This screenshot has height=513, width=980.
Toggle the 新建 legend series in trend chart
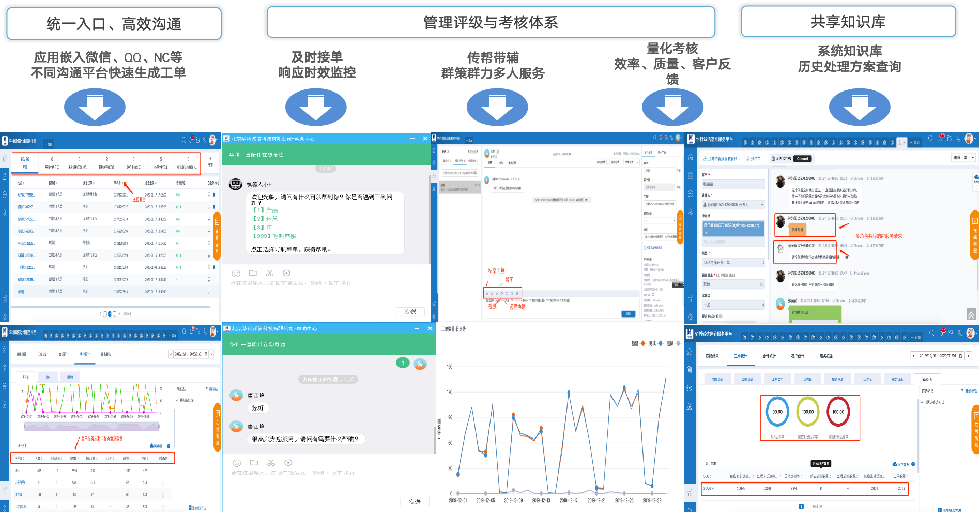click(638, 343)
